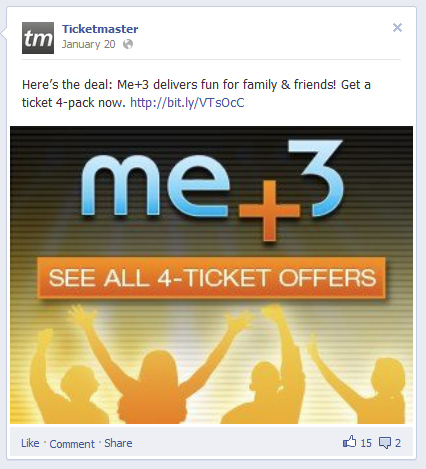The width and height of the screenshot is (426, 469).
Task: Open the me+3 promo image
Action: (211, 275)
